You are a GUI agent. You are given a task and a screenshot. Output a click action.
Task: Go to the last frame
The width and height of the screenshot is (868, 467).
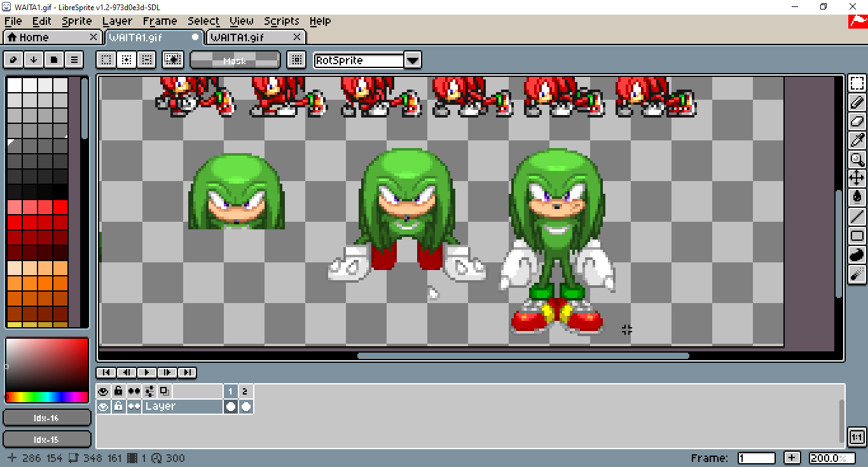tap(187, 372)
